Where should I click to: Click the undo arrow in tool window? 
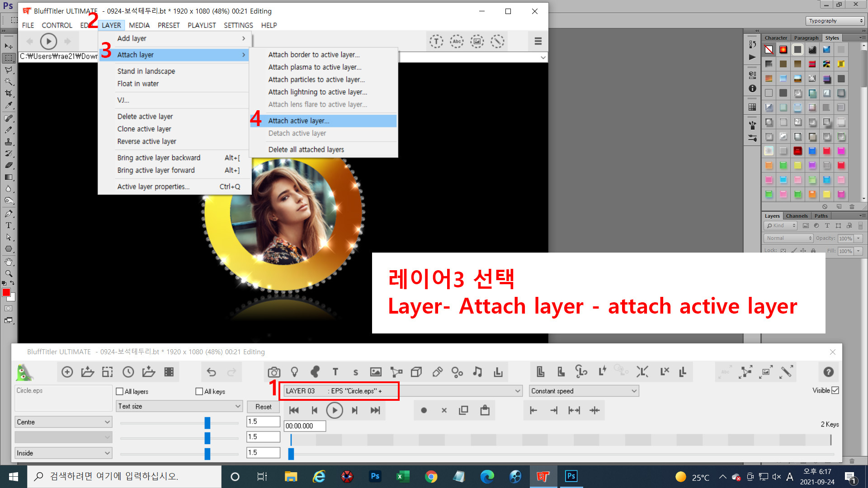(211, 372)
